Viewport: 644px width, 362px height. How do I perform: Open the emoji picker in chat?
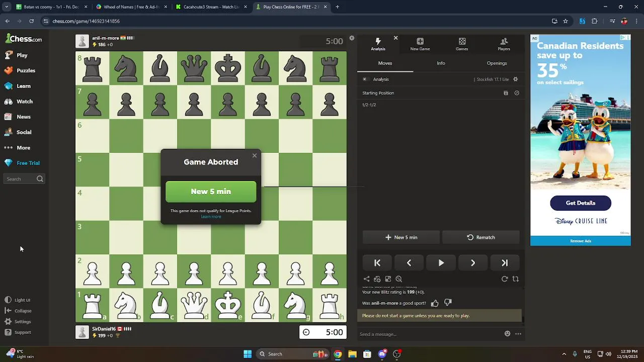(507, 334)
